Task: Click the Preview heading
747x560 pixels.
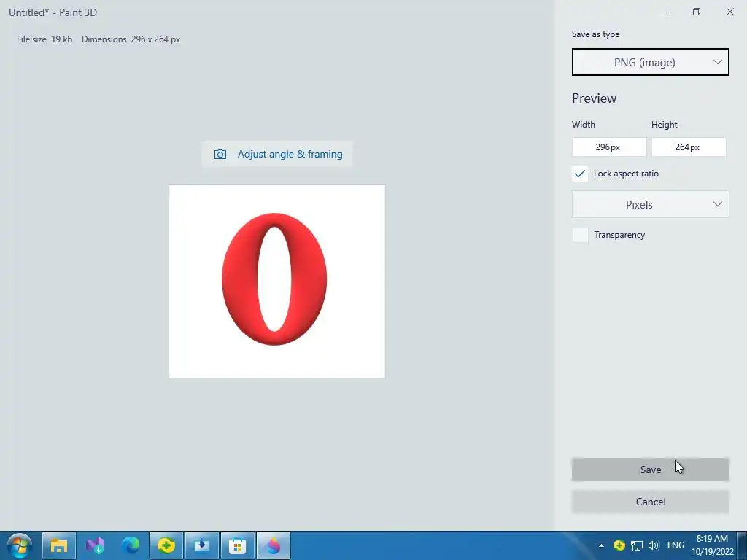Action: pyautogui.click(x=594, y=98)
